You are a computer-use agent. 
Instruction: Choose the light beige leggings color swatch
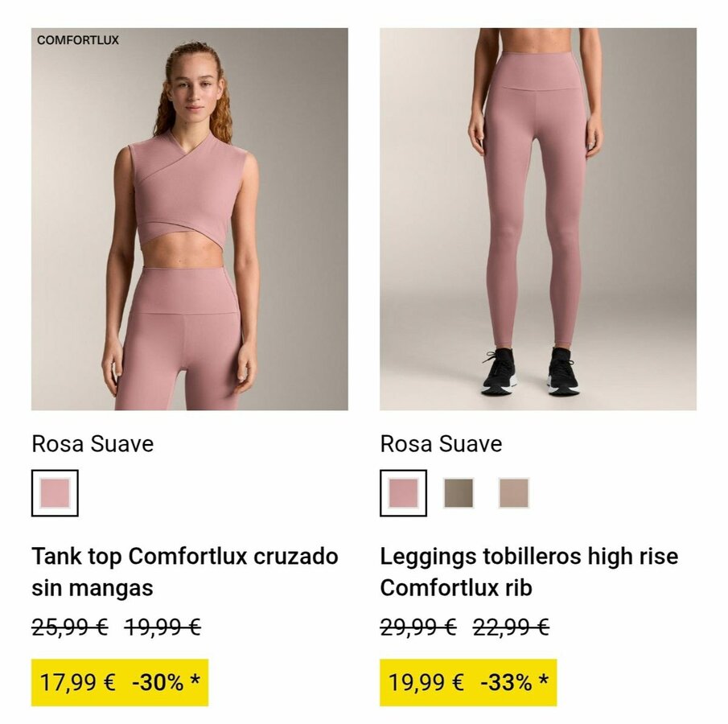point(513,492)
